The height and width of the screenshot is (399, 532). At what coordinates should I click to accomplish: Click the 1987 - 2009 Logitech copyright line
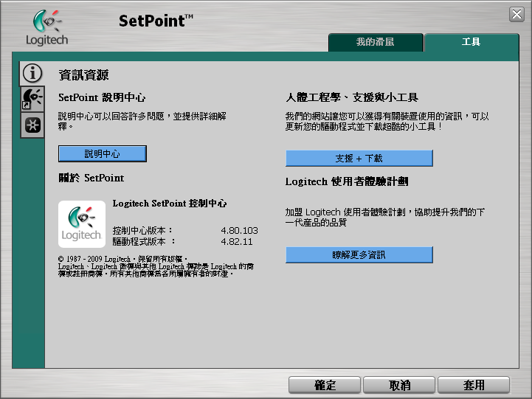click(122, 260)
